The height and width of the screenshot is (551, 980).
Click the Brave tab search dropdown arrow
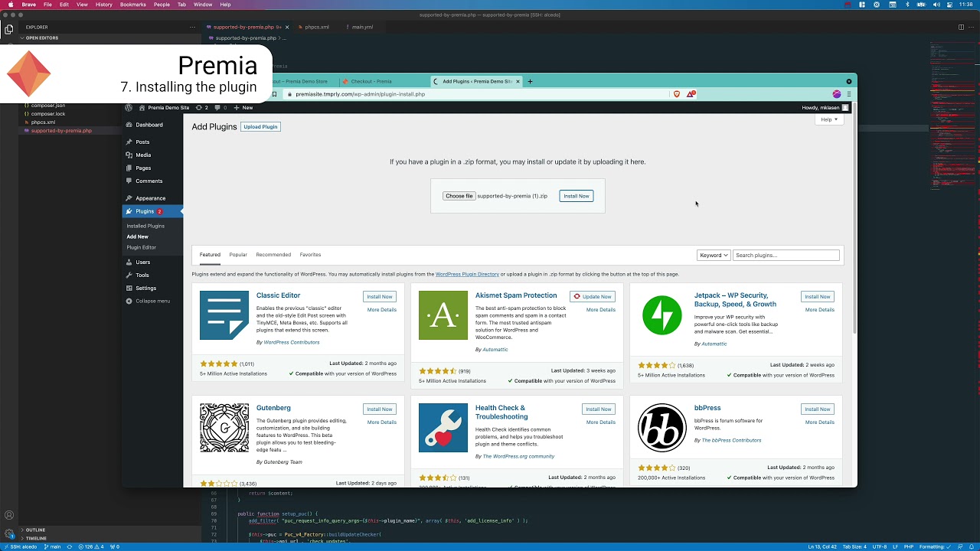[x=849, y=81]
